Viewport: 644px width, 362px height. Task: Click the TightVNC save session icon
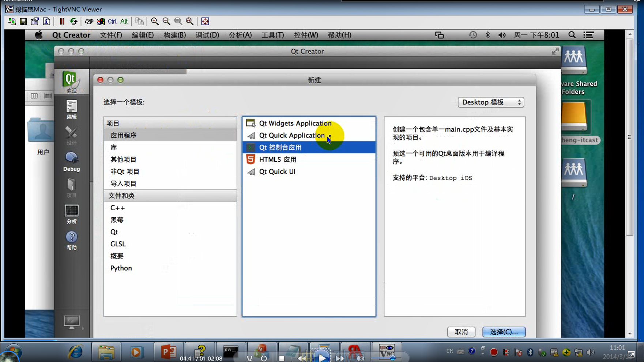click(x=23, y=22)
